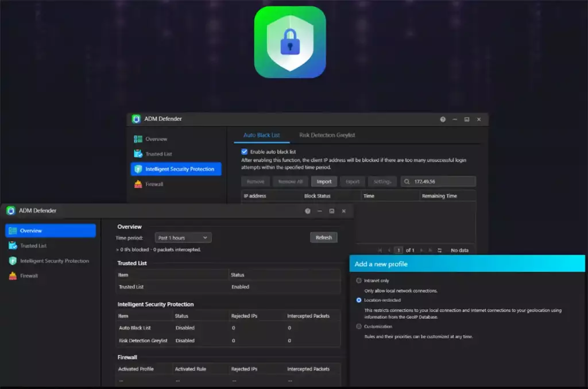Click the page number box in pager

pyautogui.click(x=399, y=250)
